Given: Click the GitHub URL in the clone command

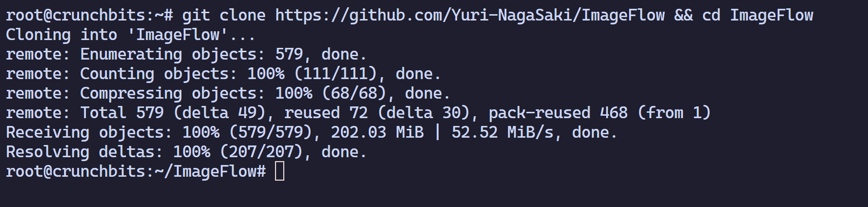Looking at the screenshot, I should coord(470,15).
